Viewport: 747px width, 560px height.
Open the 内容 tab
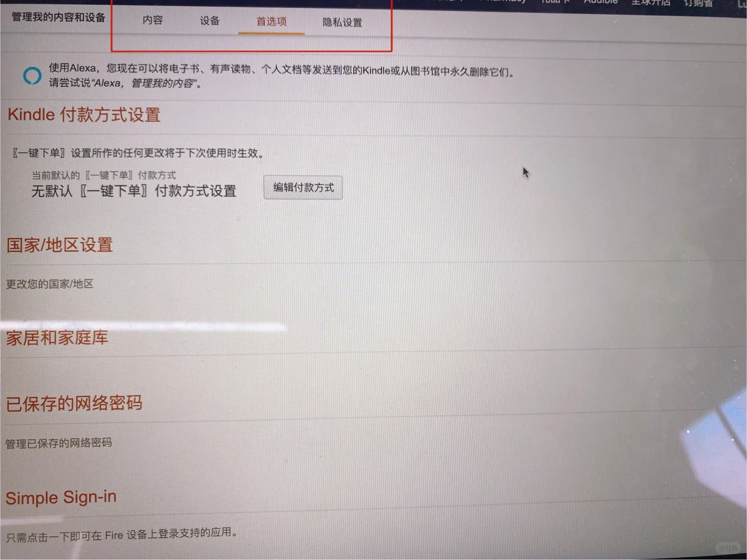(x=153, y=20)
